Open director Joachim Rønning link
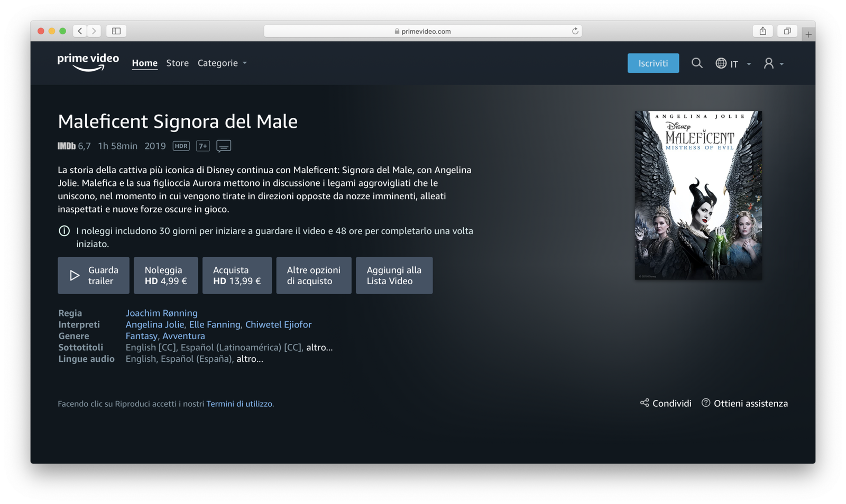846x504 pixels. 161,313
